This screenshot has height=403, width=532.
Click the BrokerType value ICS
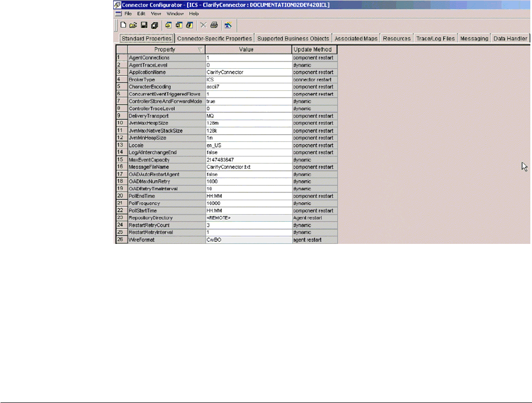coord(249,80)
